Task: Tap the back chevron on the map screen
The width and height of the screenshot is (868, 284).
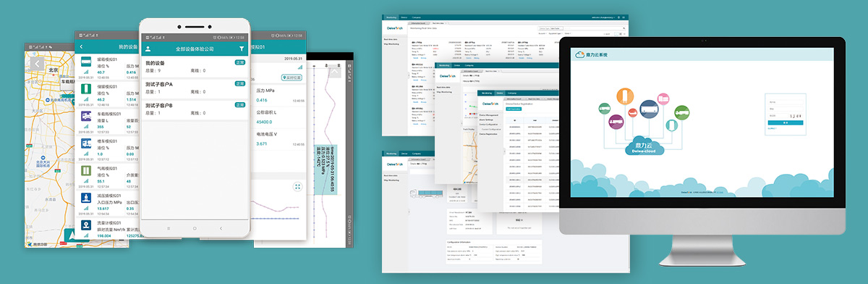Action: coord(38,64)
